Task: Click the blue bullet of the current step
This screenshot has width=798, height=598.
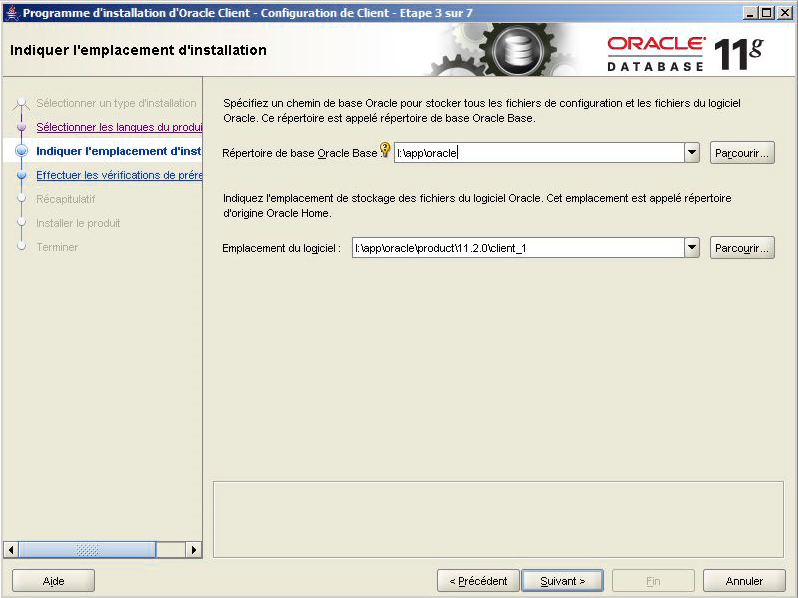Action: (x=21, y=151)
